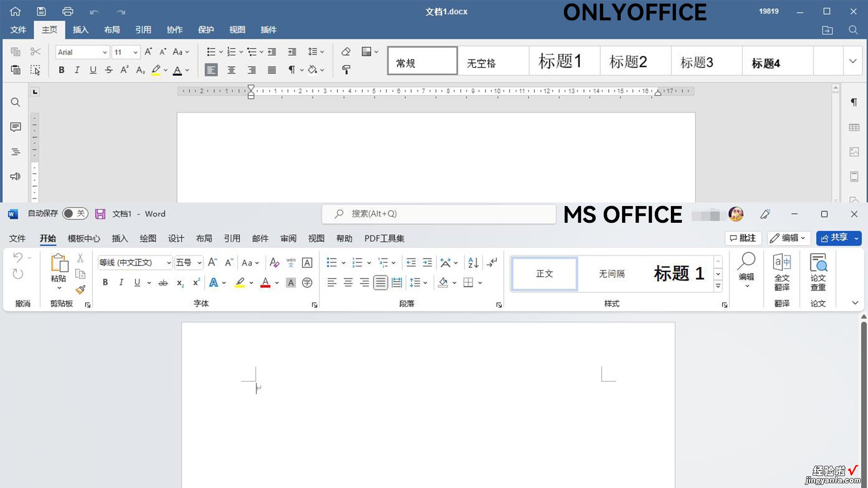Click the Word phonetic guide wén icon
The image size is (868, 488).
point(291,263)
